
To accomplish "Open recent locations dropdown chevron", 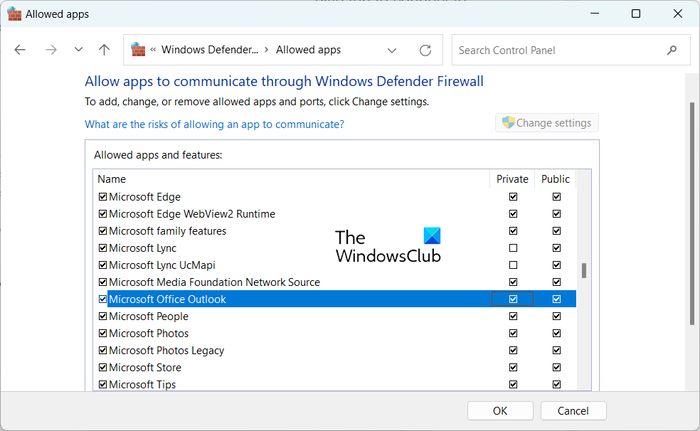I will tap(78, 50).
